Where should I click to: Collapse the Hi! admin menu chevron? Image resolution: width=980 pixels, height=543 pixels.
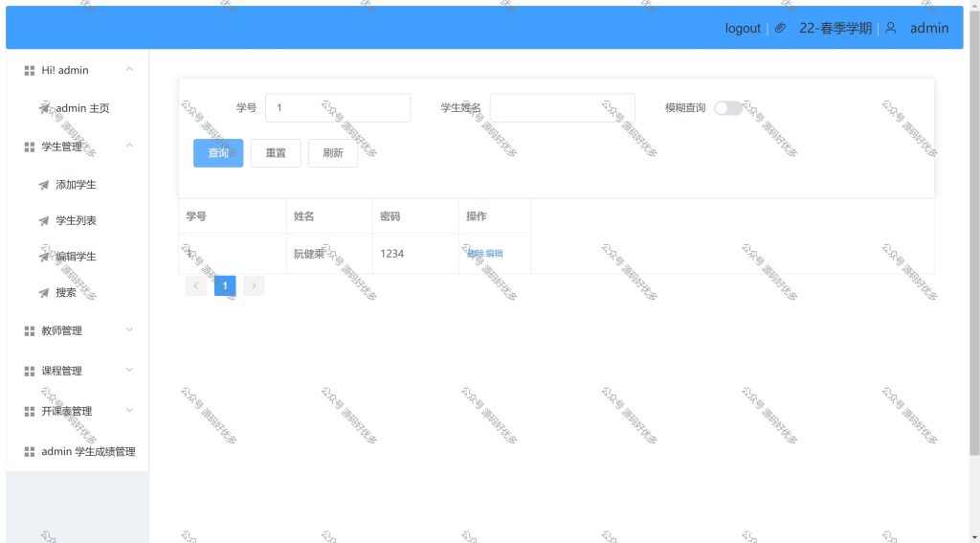pos(129,70)
